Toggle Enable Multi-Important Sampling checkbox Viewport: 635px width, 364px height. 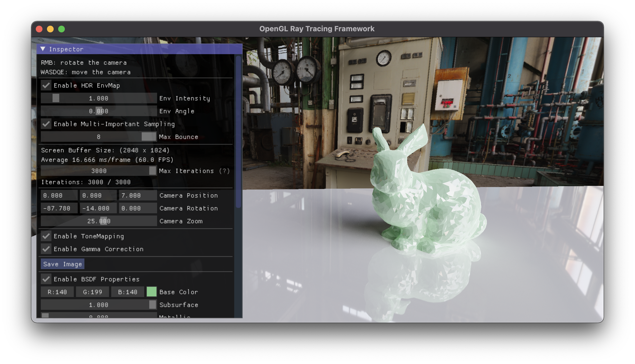pos(46,124)
